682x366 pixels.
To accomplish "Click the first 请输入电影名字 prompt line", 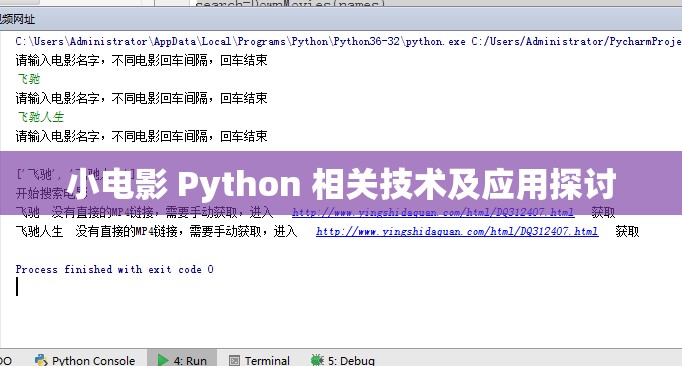I will point(141,60).
